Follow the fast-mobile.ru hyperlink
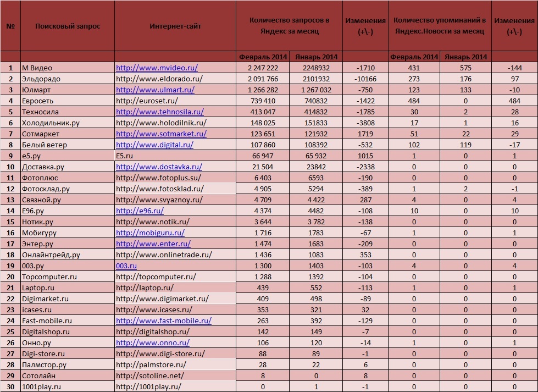Image resolution: width=538 pixels, height=392 pixels. coord(164,321)
